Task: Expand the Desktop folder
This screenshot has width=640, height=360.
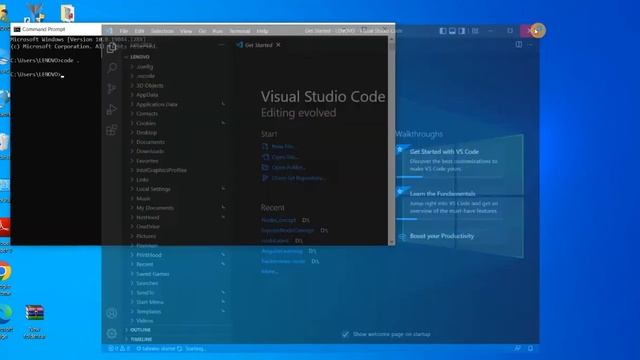Action: (x=147, y=132)
